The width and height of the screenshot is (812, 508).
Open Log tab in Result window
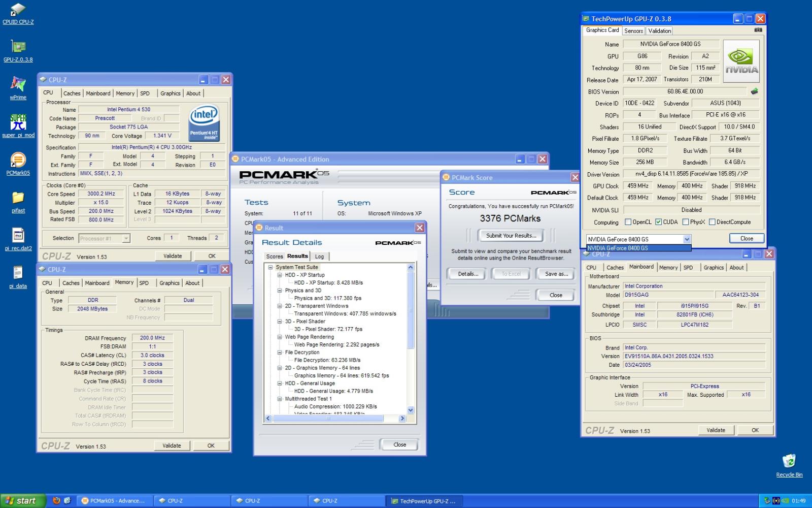click(319, 257)
